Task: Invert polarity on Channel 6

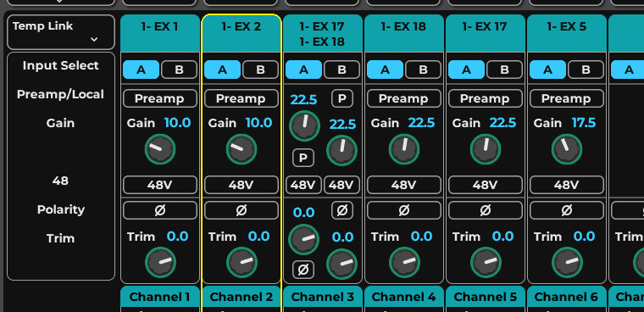Action: pos(566,210)
